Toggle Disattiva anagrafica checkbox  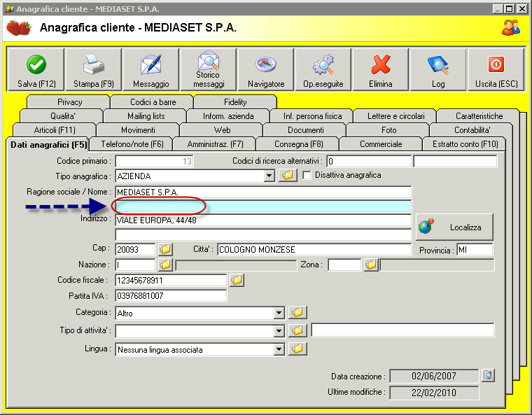click(x=307, y=176)
